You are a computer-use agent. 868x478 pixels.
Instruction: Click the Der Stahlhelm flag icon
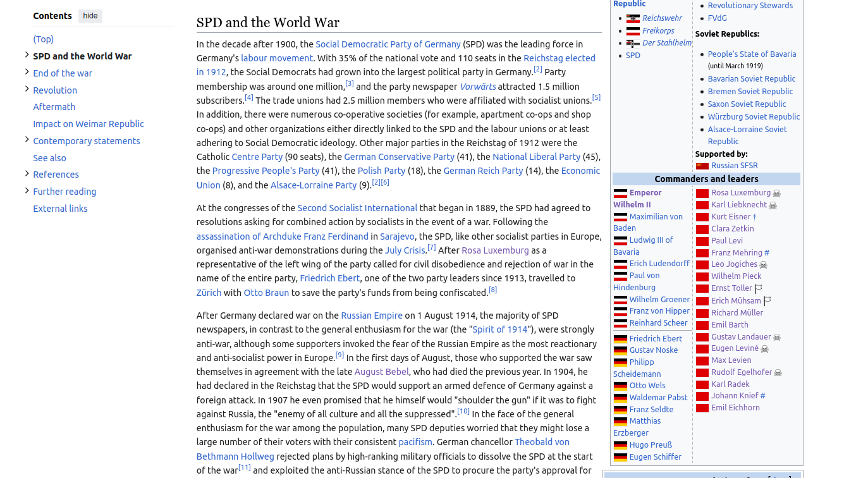tap(633, 44)
